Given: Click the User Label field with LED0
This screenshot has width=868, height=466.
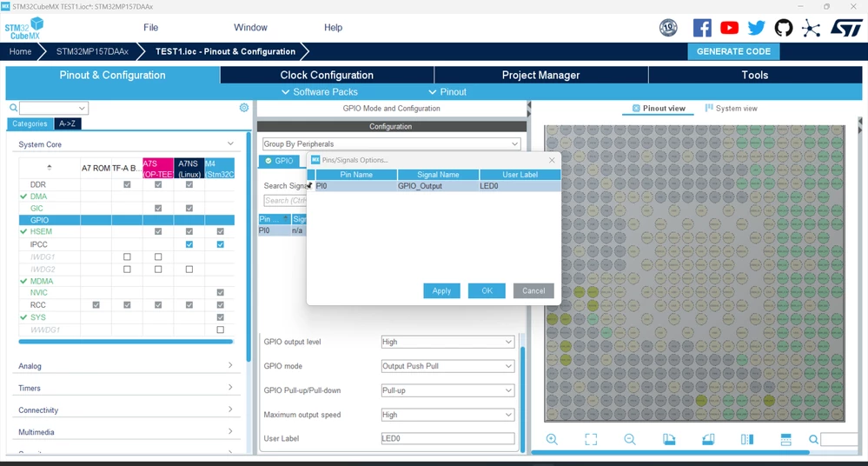Looking at the screenshot, I should click(447, 438).
